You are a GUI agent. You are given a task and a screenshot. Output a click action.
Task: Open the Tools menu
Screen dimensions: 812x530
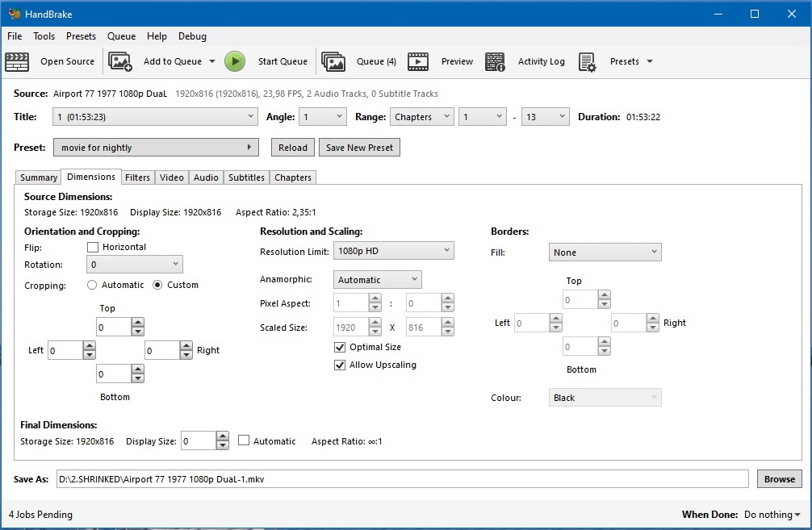tap(44, 36)
